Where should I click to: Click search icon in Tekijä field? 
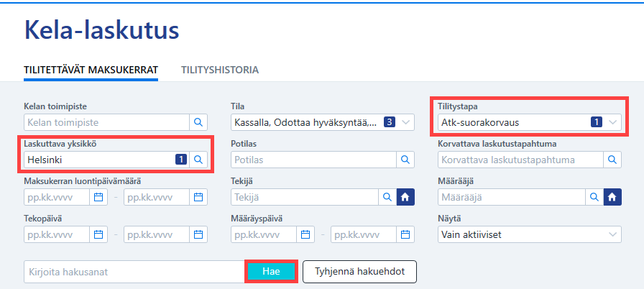coord(387,197)
